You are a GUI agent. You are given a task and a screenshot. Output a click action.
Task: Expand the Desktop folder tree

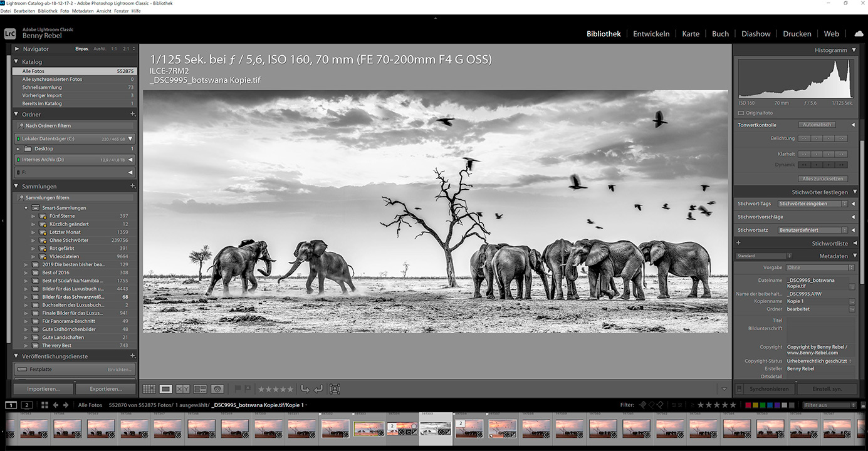(x=18, y=149)
